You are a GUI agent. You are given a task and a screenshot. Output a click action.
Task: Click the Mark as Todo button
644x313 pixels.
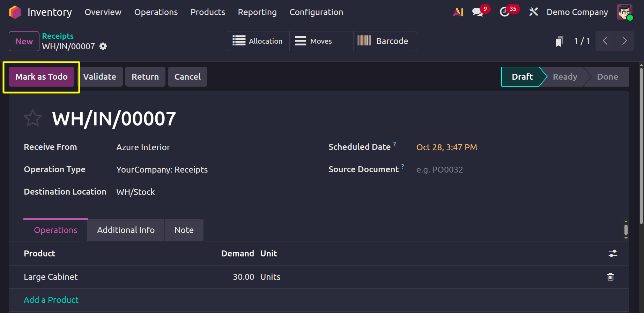pyautogui.click(x=42, y=77)
